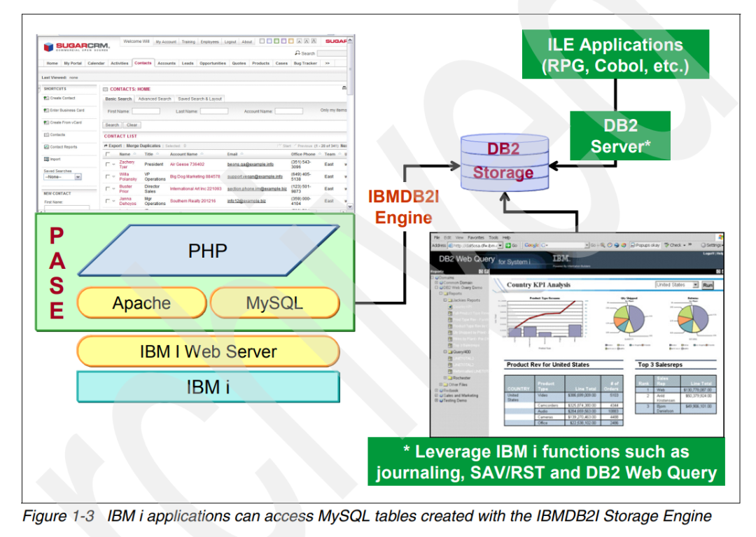
Task: Tick the checkbox for Willa Polansky row
Action: pos(108,176)
